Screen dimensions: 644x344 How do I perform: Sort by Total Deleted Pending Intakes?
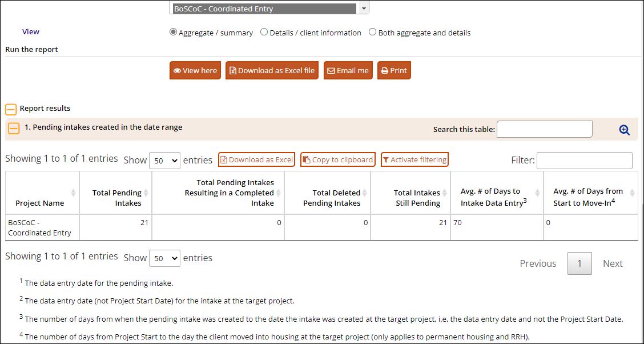[x=364, y=193]
